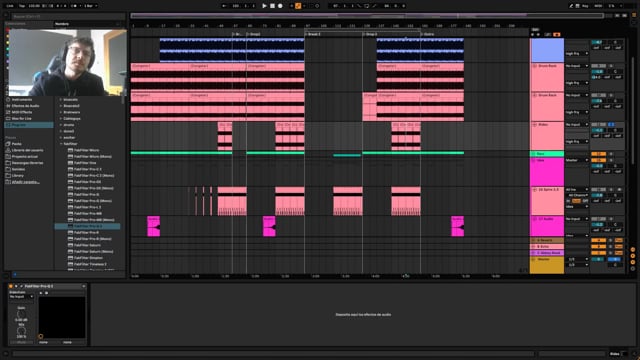Select the Master track header
This screenshot has height=360, width=640.
547,264
